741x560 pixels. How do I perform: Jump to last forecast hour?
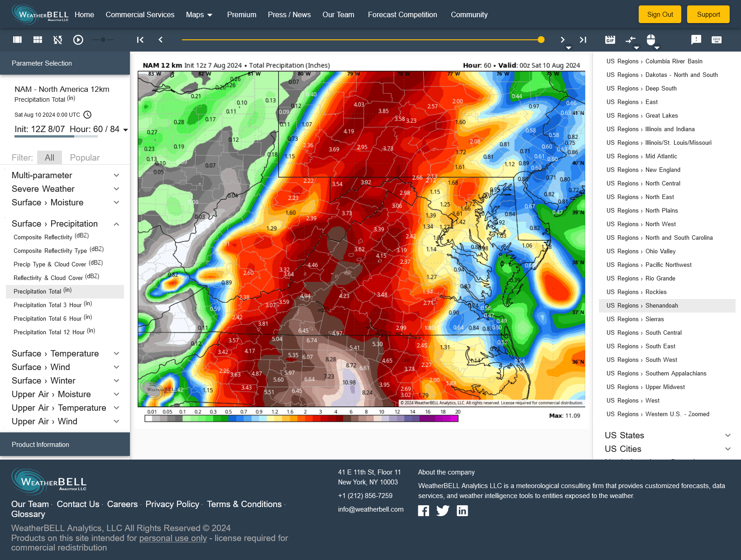tap(583, 40)
